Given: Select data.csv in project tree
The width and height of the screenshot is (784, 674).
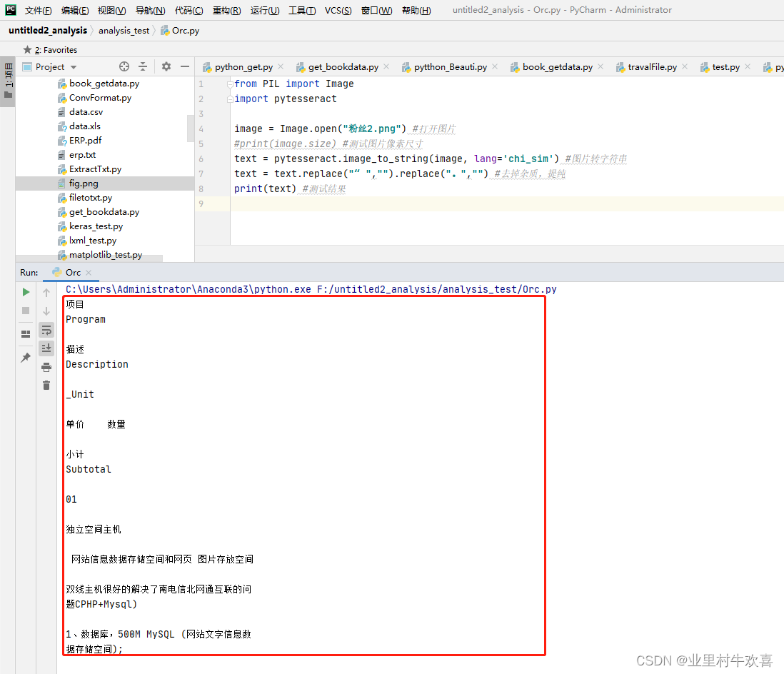Looking at the screenshot, I should coord(86,112).
